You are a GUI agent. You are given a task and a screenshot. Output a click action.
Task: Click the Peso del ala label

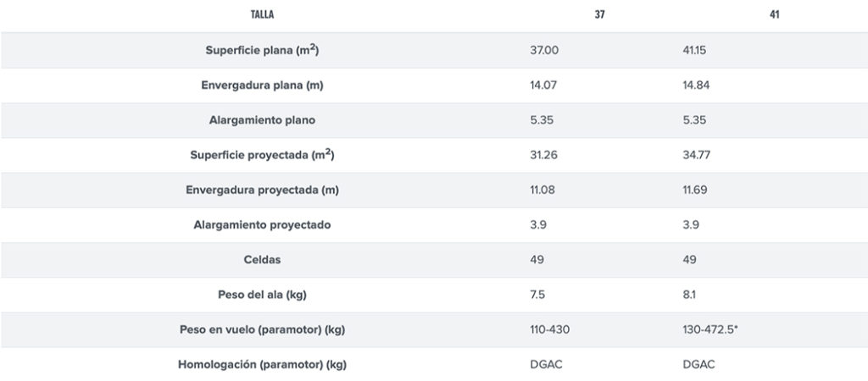(x=262, y=295)
